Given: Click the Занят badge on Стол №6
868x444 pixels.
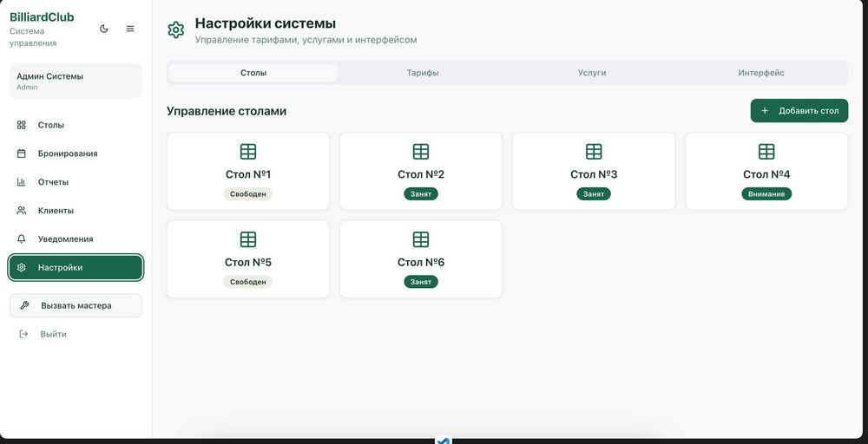Looking at the screenshot, I should click(421, 282).
